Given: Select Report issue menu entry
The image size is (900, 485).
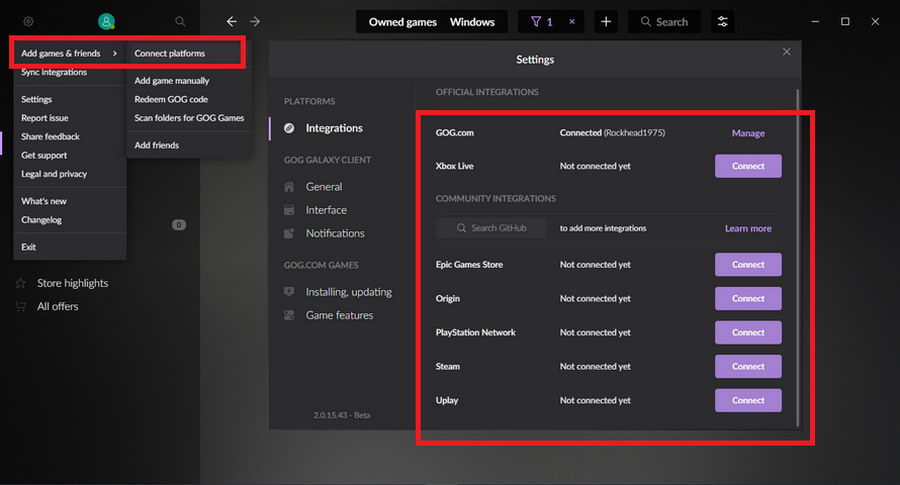Looking at the screenshot, I should pyautogui.click(x=45, y=118).
